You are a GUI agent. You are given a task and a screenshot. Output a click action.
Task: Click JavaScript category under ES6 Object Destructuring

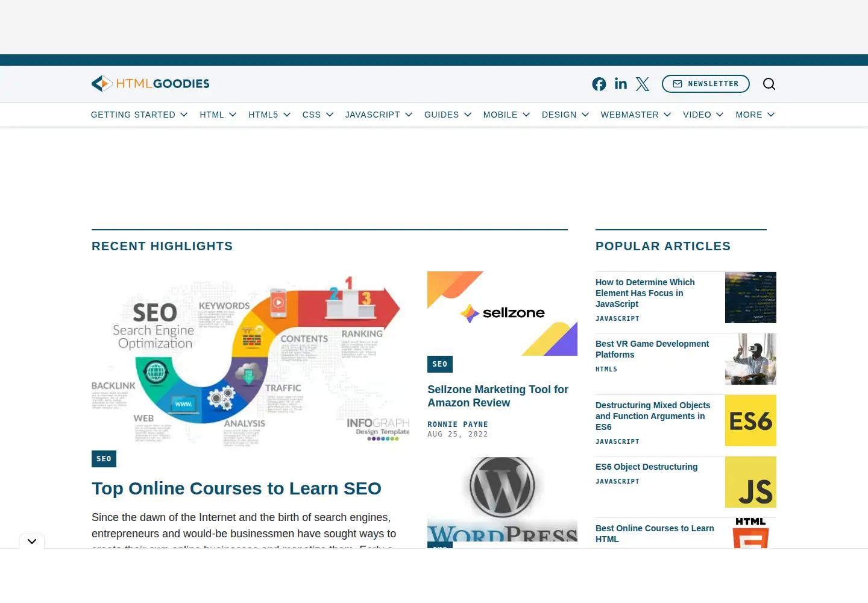(x=617, y=481)
